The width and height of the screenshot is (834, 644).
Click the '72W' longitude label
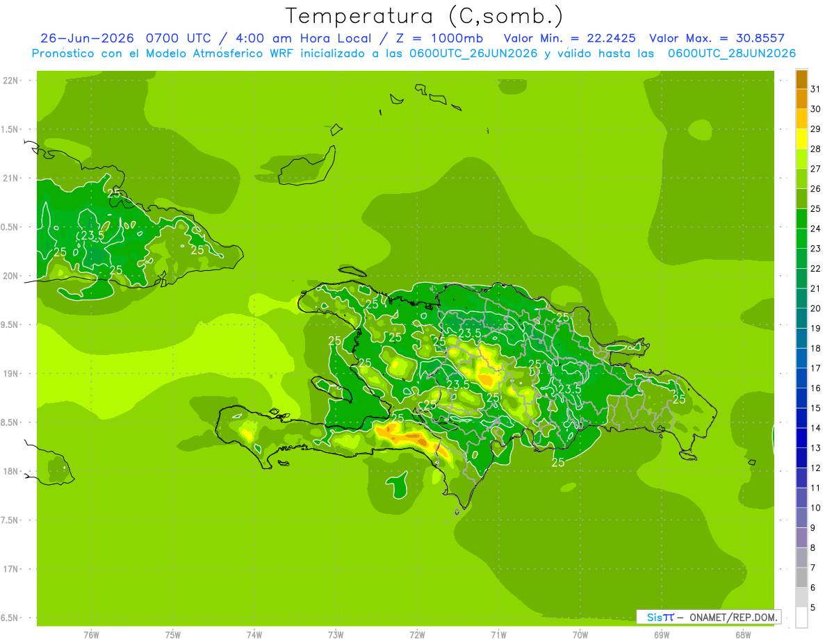click(x=417, y=635)
